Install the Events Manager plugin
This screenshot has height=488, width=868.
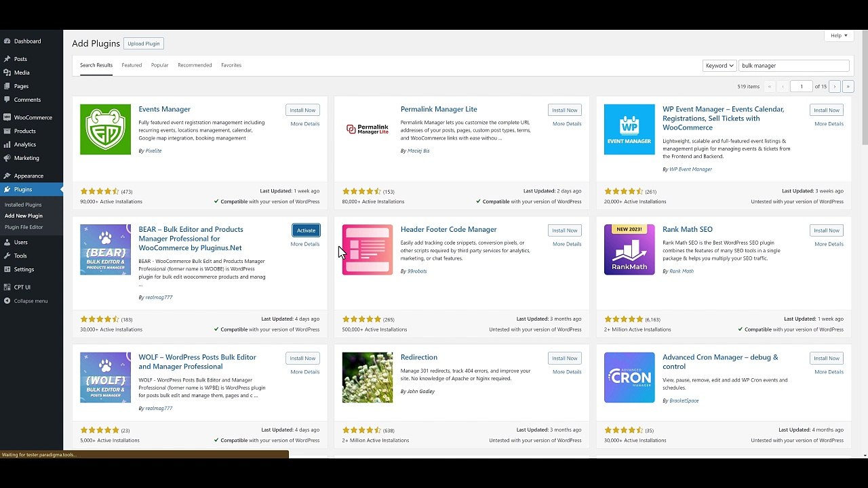(302, 110)
